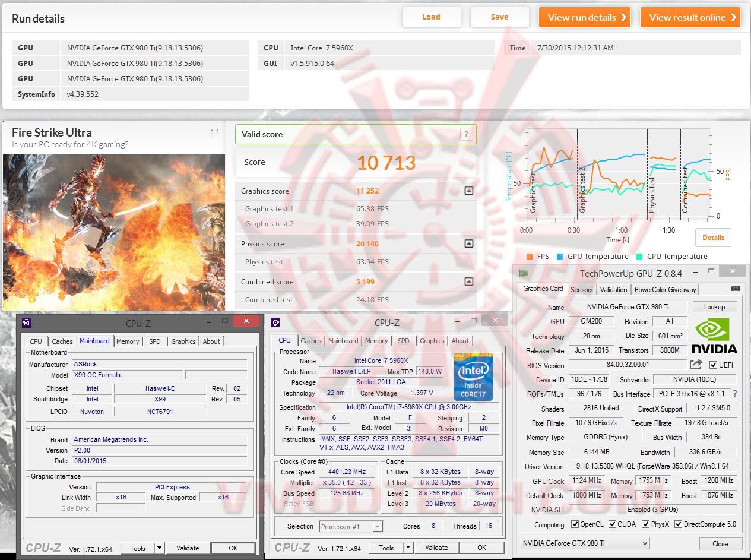This screenshot has height=560, width=751.
Task: Collapse the Physics score section
Action: 468,243
